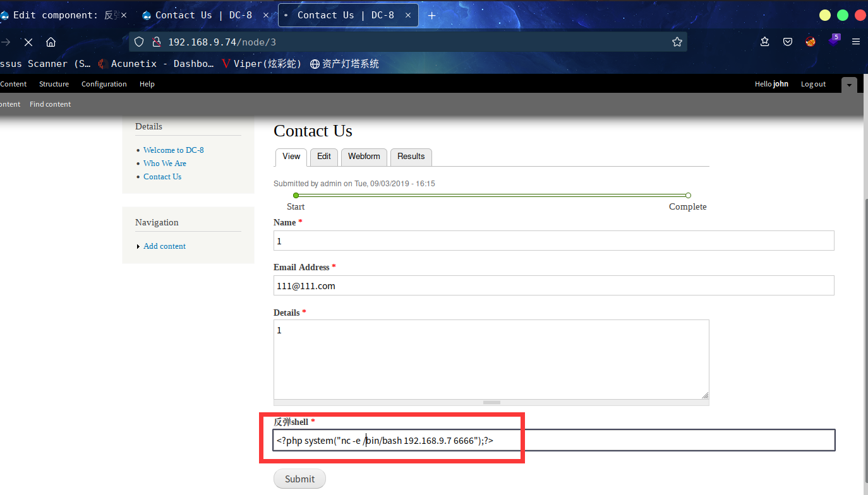Open the fox-face extension icon

click(x=811, y=42)
